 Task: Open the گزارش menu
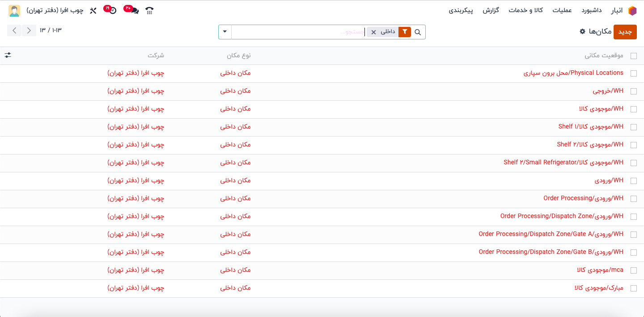point(491,11)
